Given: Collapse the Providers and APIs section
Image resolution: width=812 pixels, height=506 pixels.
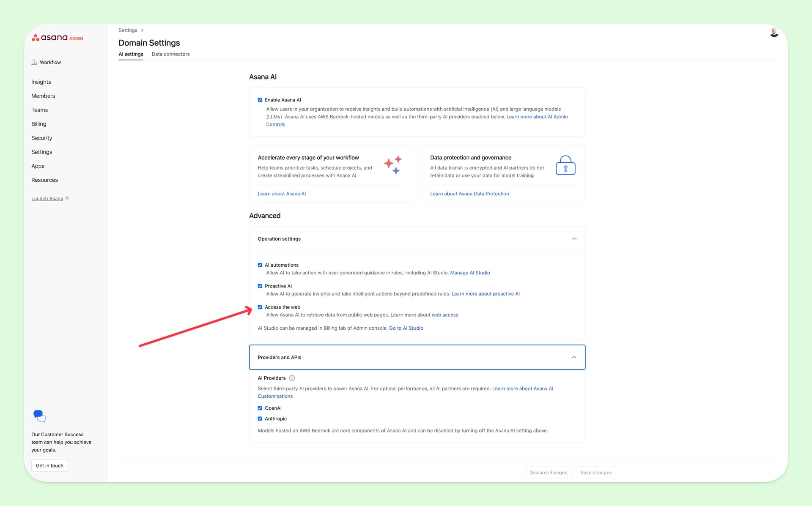Looking at the screenshot, I should [574, 357].
